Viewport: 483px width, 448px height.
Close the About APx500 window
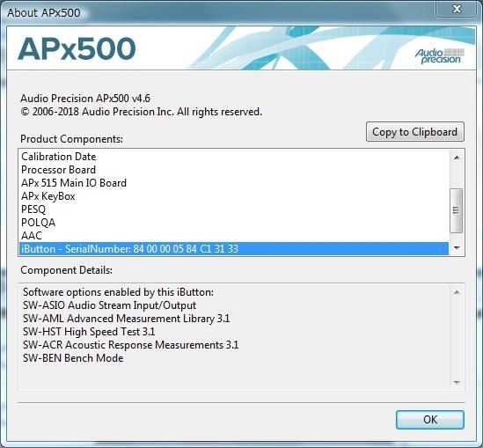point(457,9)
